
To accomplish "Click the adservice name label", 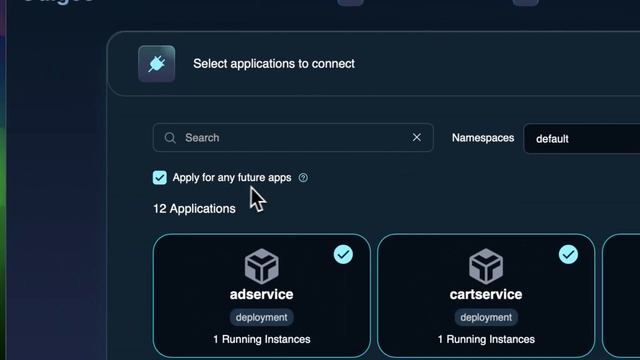I will pos(262,294).
